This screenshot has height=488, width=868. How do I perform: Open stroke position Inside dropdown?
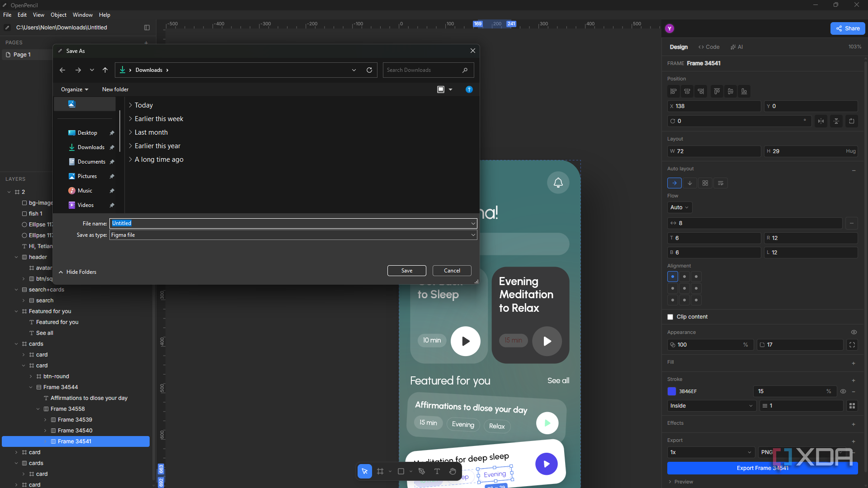click(711, 406)
